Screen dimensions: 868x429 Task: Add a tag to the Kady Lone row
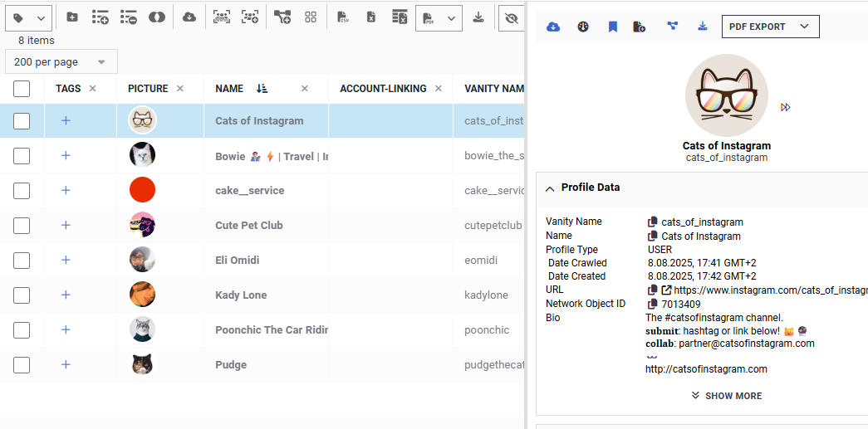click(x=66, y=295)
